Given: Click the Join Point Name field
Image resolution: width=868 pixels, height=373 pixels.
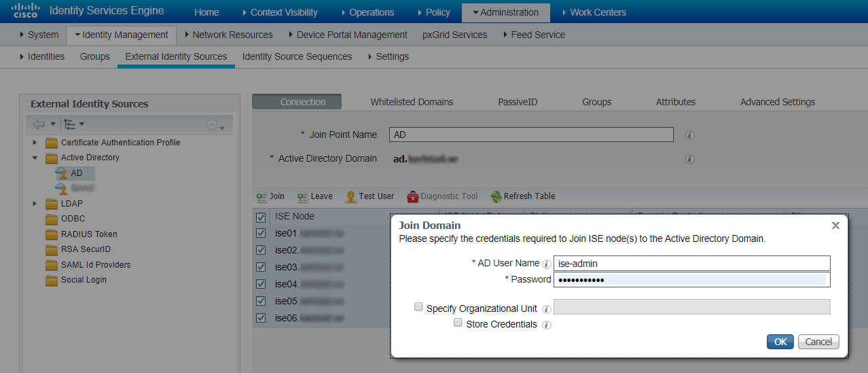Looking at the screenshot, I should coord(531,135).
